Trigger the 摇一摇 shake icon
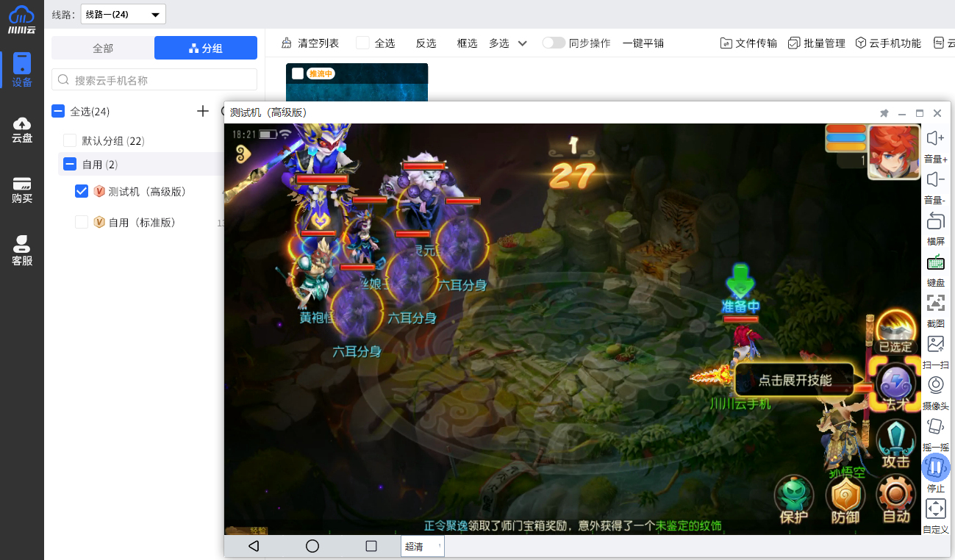955x560 pixels. pyautogui.click(x=935, y=426)
